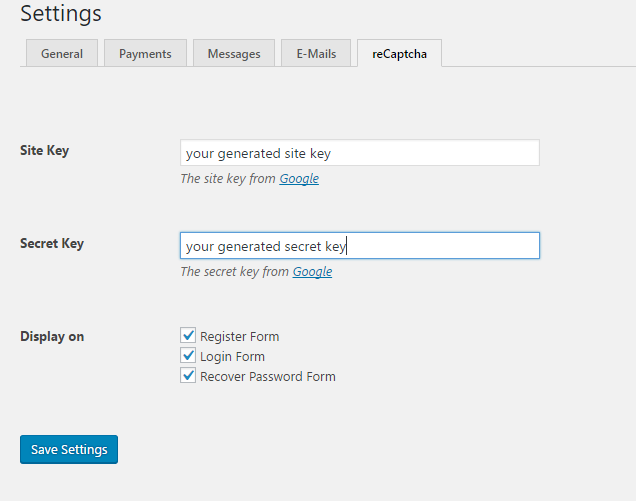The height and width of the screenshot is (501, 636).
Task: Click the Register Form label text
Action: click(239, 336)
